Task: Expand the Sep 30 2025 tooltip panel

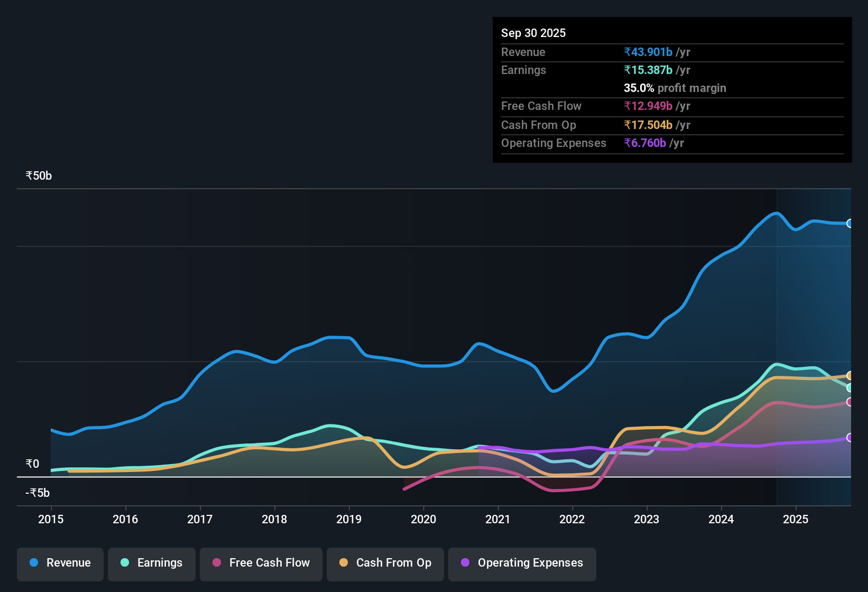Action: click(x=533, y=33)
